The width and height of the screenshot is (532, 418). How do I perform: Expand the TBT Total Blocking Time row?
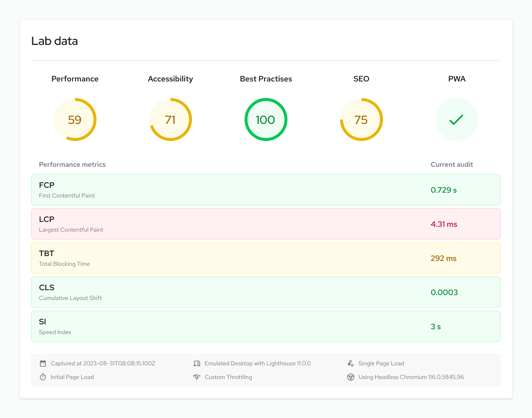click(x=266, y=258)
